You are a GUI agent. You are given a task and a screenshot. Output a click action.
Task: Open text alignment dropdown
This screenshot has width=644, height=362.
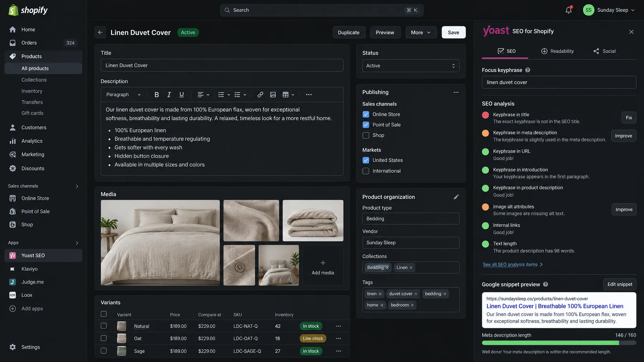(x=204, y=95)
